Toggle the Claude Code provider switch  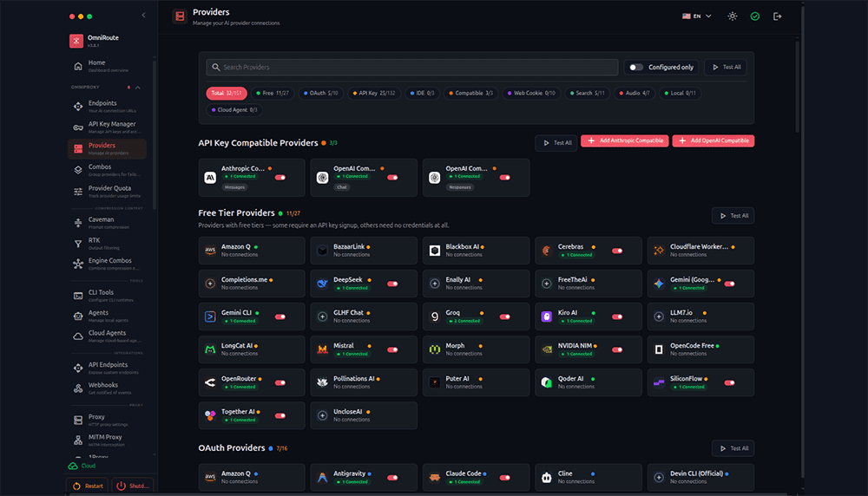tap(505, 478)
